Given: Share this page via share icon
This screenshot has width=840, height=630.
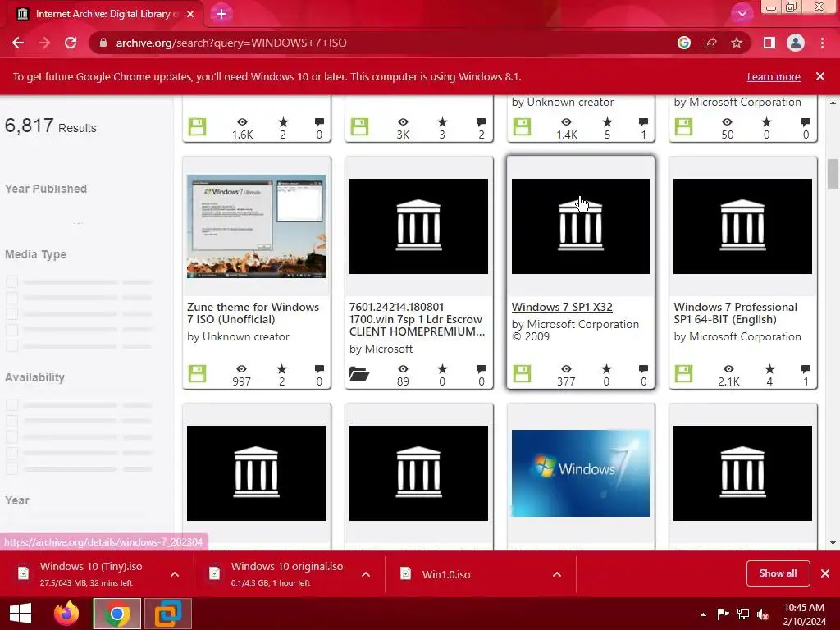Looking at the screenshot, I should click(710, 43).
